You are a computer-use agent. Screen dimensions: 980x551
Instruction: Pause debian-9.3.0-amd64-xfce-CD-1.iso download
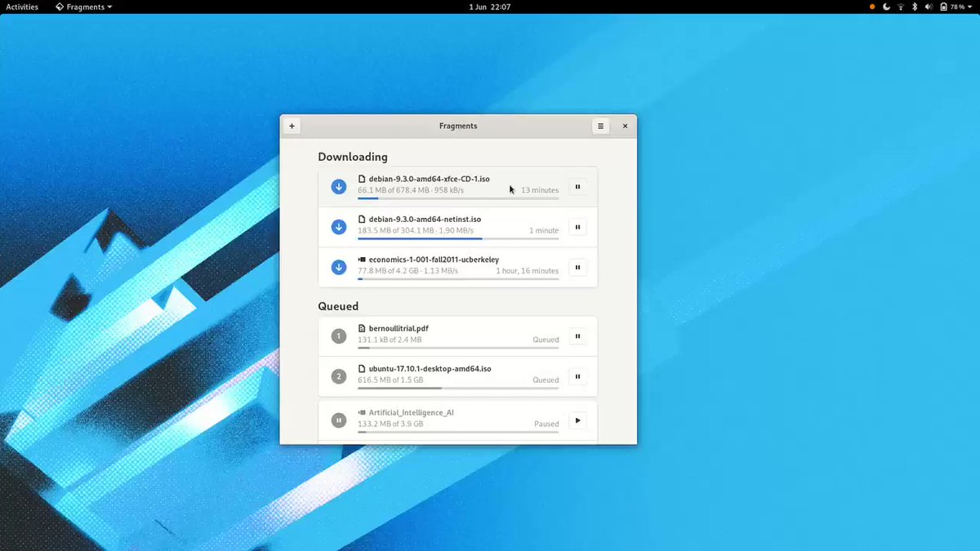click(577, 187)
